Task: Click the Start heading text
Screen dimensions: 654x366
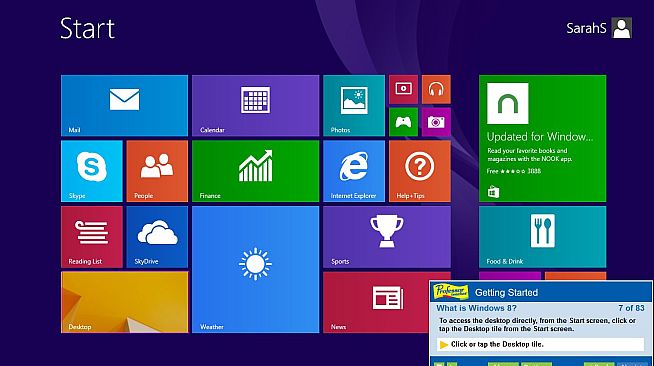Action: click(87, 28)
